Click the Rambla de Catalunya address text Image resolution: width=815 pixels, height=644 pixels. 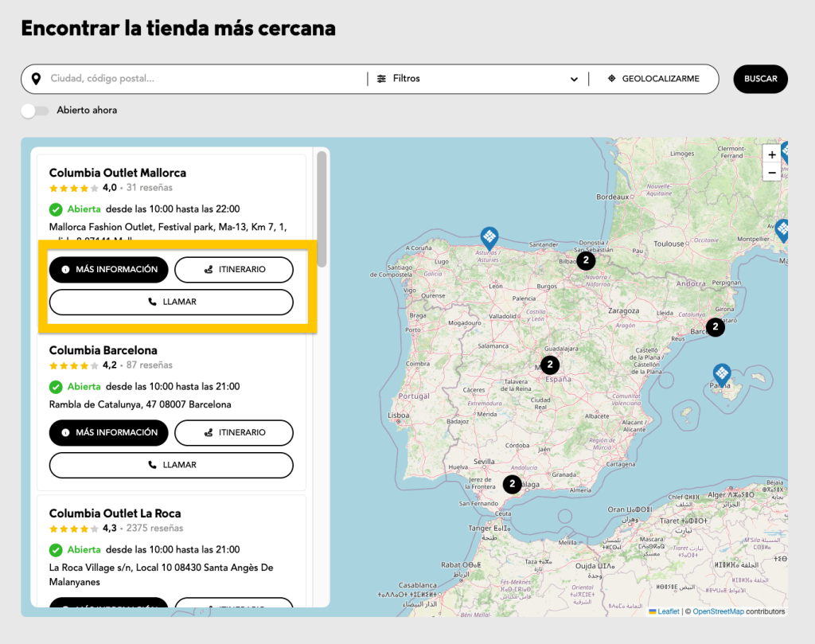[140, 404]
